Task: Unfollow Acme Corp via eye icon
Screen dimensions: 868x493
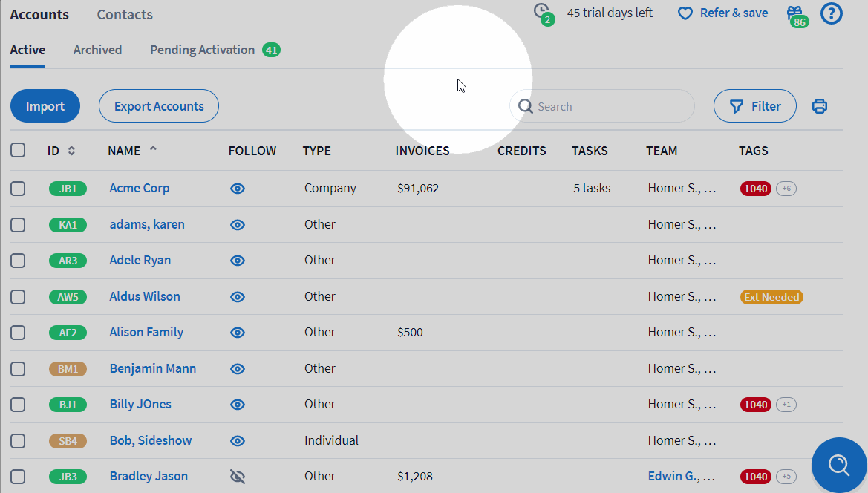Action: coord(238,189)
